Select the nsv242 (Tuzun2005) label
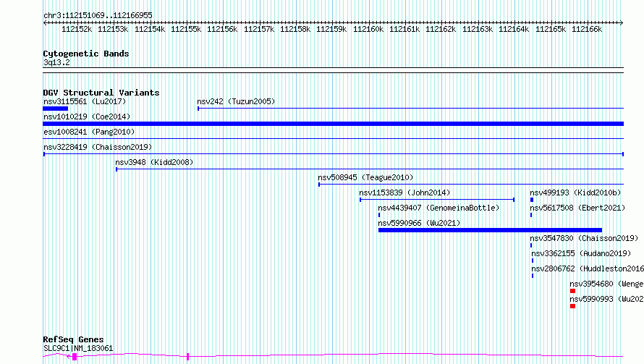Screen dimensions: 644x364 pyautogui.click(x=236, y=101)
